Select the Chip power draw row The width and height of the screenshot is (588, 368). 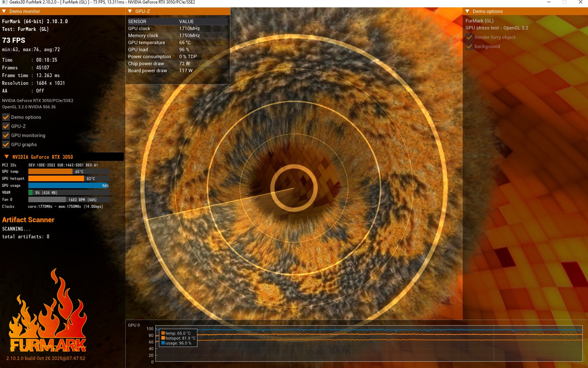[178, 63]
